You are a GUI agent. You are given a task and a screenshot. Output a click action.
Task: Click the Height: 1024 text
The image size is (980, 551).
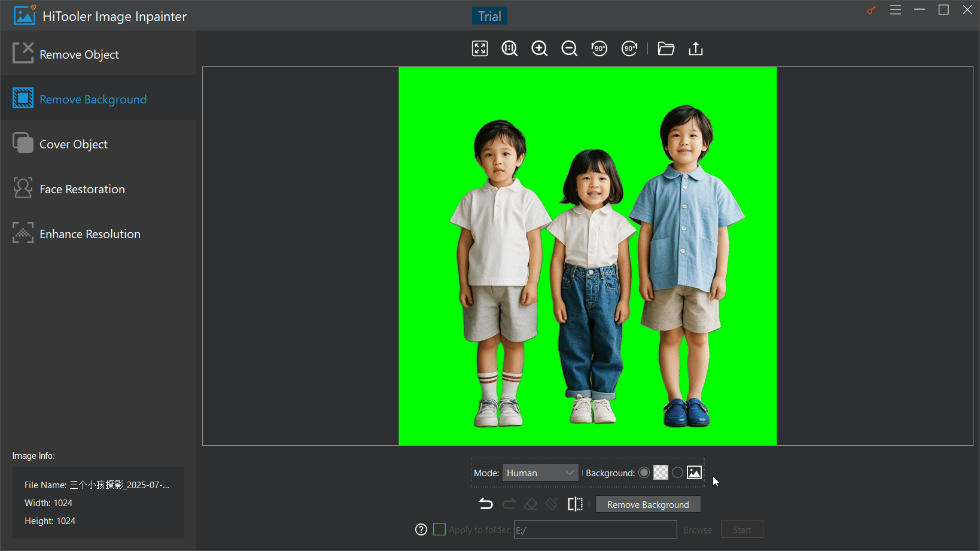50,520
